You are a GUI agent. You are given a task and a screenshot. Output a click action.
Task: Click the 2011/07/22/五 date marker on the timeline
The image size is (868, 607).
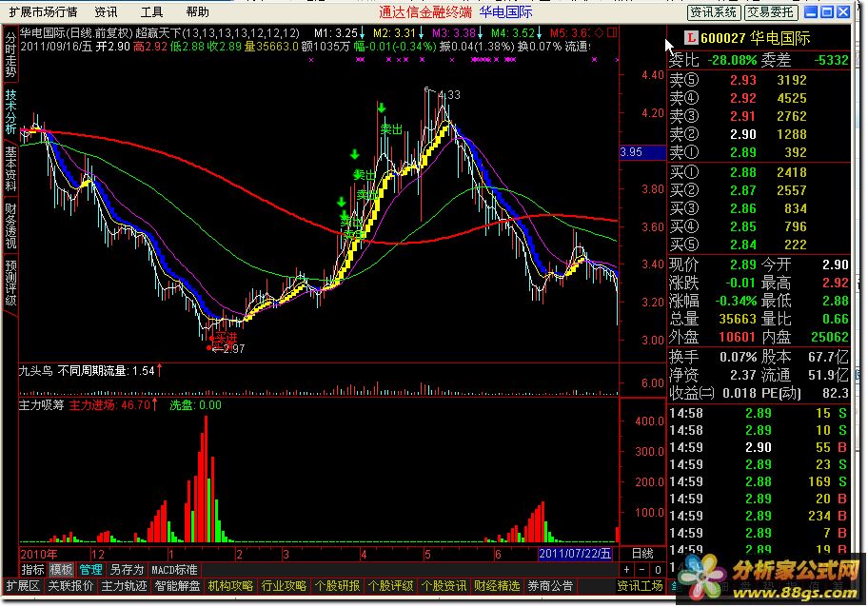point(575,554)
